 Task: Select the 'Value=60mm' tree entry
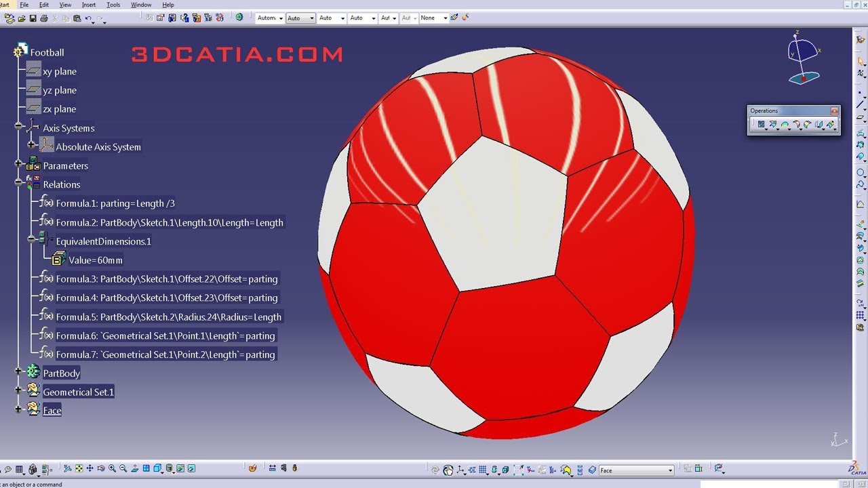pyautogui.click(x=96, y=260)
